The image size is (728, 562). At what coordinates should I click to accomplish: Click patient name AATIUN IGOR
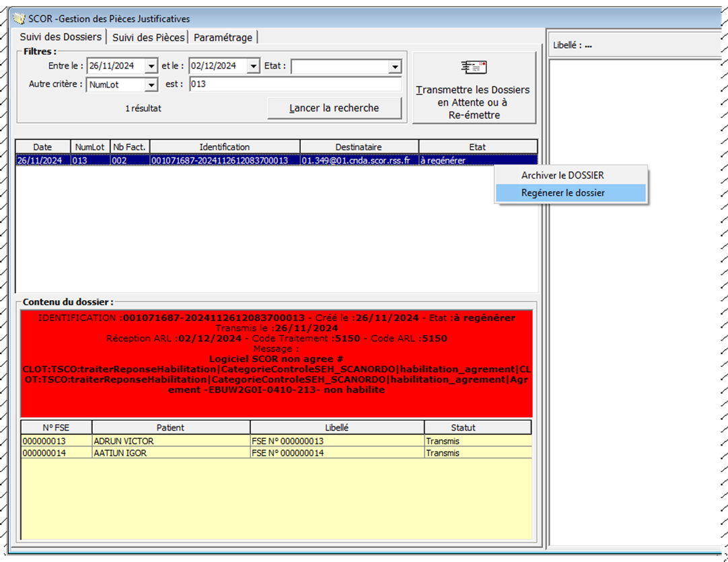(x=120, y=453)
